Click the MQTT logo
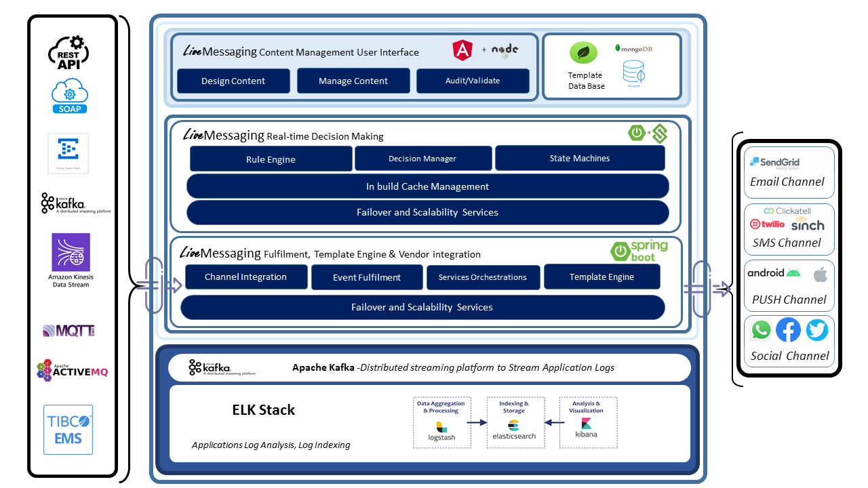Viewport: 868px width, 488px height. [68, 331]
